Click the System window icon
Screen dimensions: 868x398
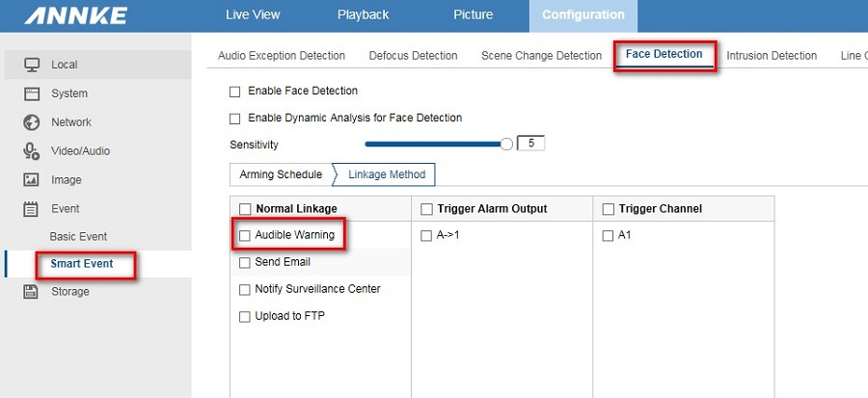32,93
